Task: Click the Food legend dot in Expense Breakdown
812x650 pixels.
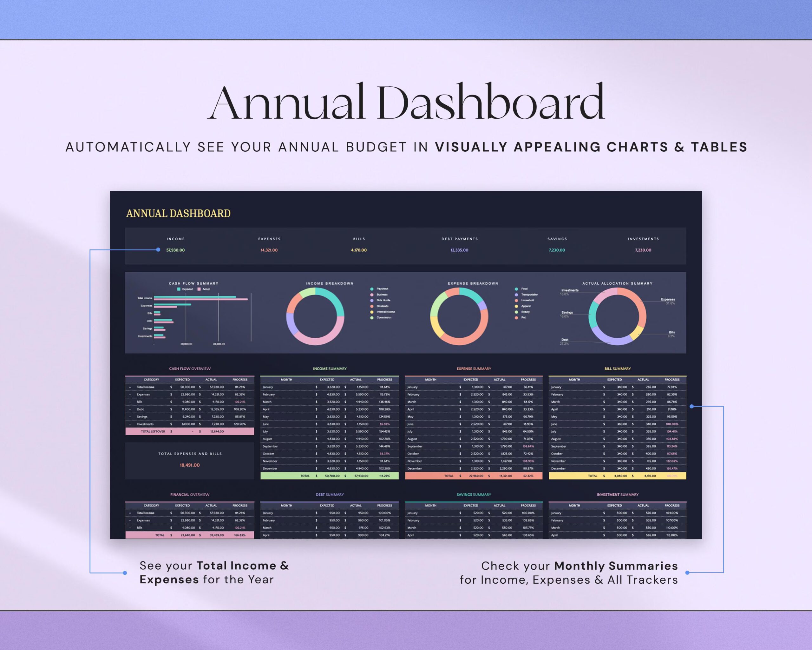Action: (x=516, y=289)
